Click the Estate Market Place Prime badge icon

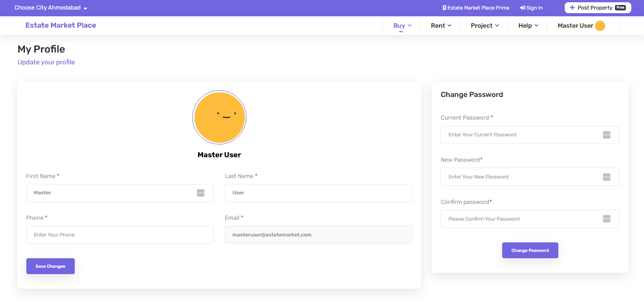pos(445,8)
